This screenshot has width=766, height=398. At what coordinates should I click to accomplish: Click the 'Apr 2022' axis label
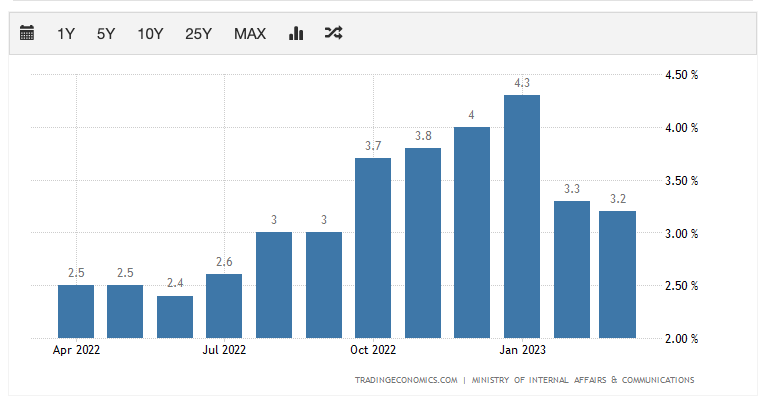[76, 350]
